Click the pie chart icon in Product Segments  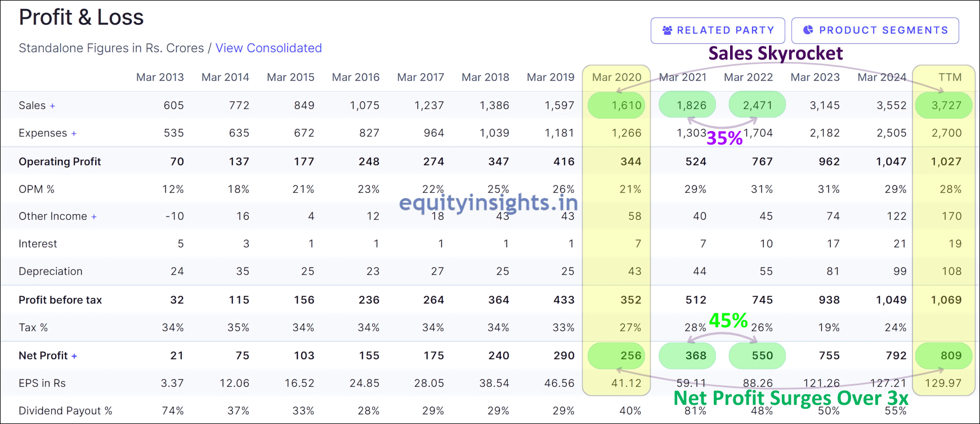(808, 30)
